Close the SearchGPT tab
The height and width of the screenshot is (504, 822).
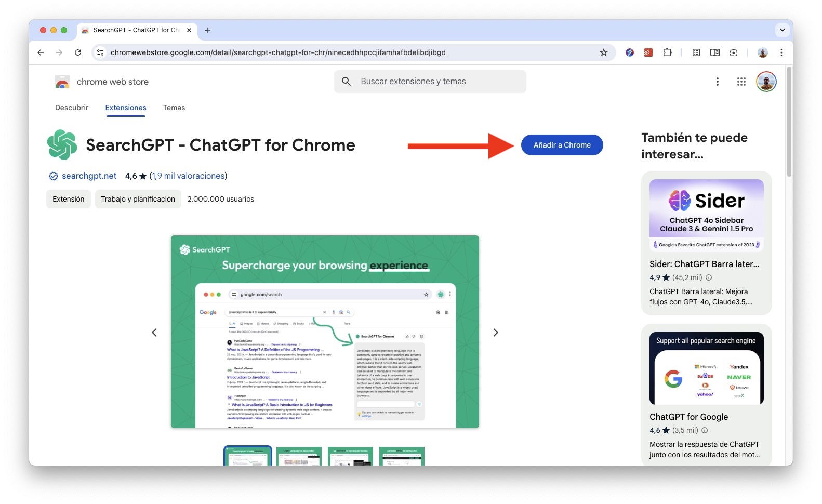189,30
